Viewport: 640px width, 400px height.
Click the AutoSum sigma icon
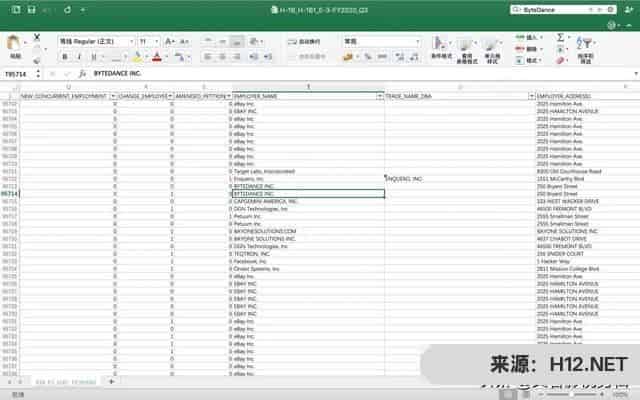pos(561,38)
